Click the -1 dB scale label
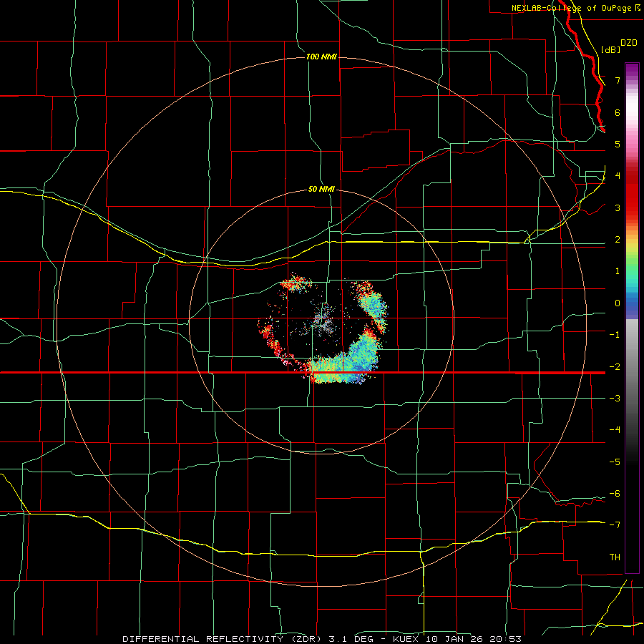The width and height of the screenshot is (644, 644). (615, 335)
